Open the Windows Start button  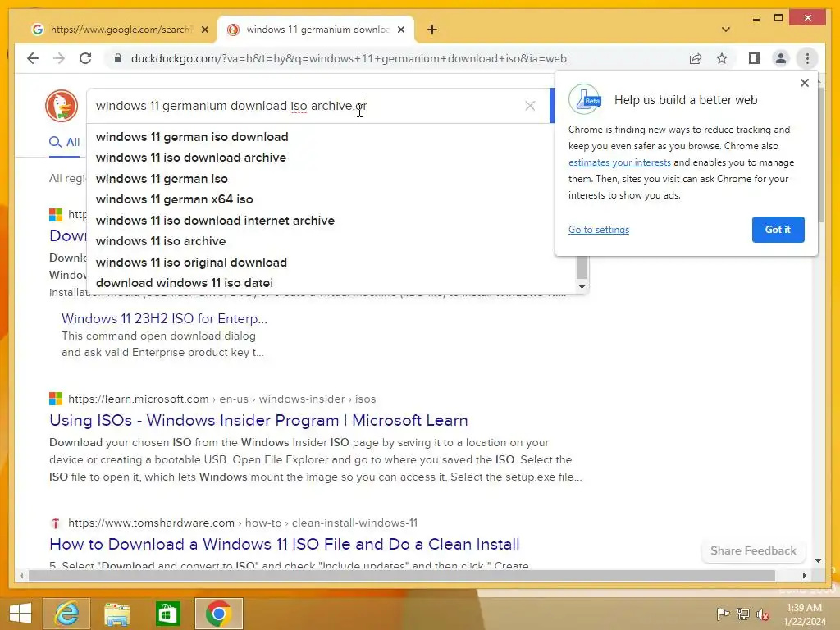[x=21, y=614]
